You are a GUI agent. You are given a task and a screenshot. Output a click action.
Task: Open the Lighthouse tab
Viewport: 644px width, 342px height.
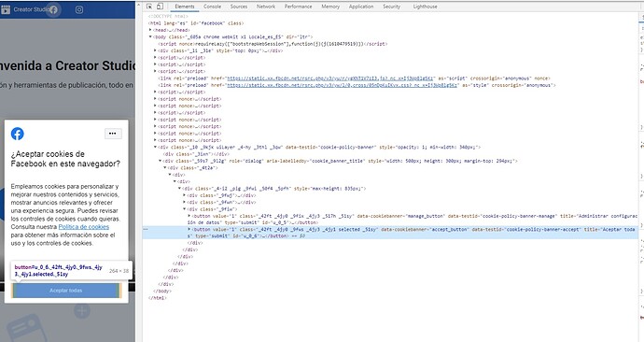[425, 7]
